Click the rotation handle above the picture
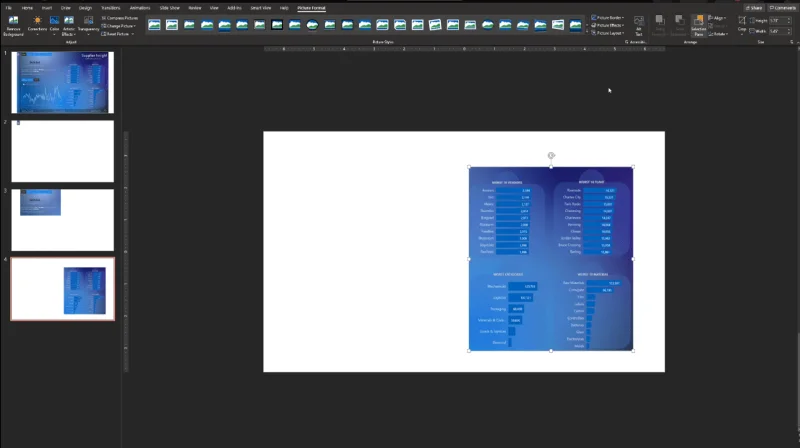 click(551, 155)
